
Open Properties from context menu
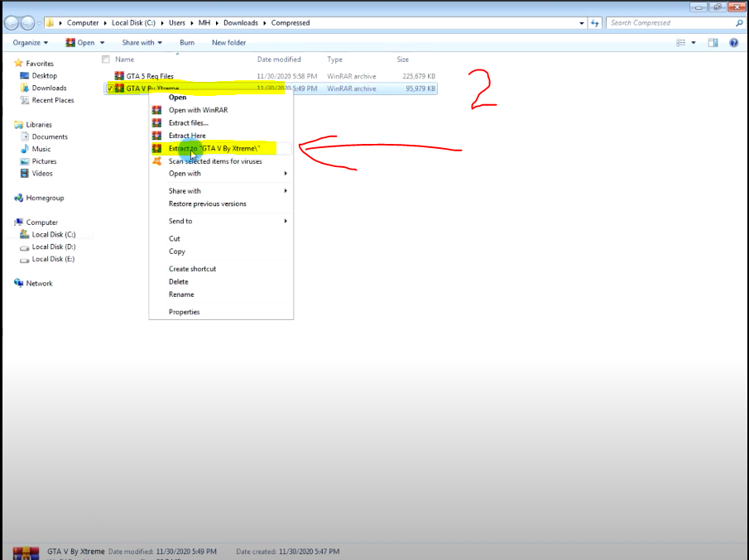pos(184,312)
